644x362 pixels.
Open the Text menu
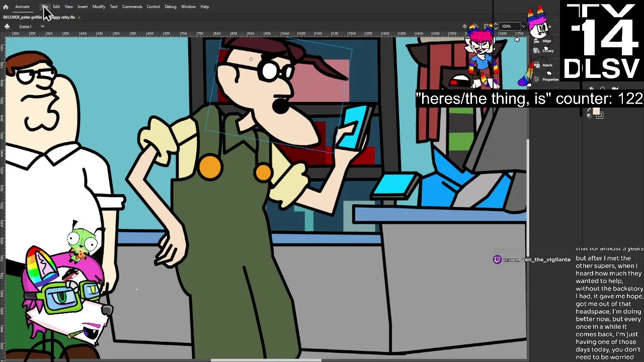point(114,7)
